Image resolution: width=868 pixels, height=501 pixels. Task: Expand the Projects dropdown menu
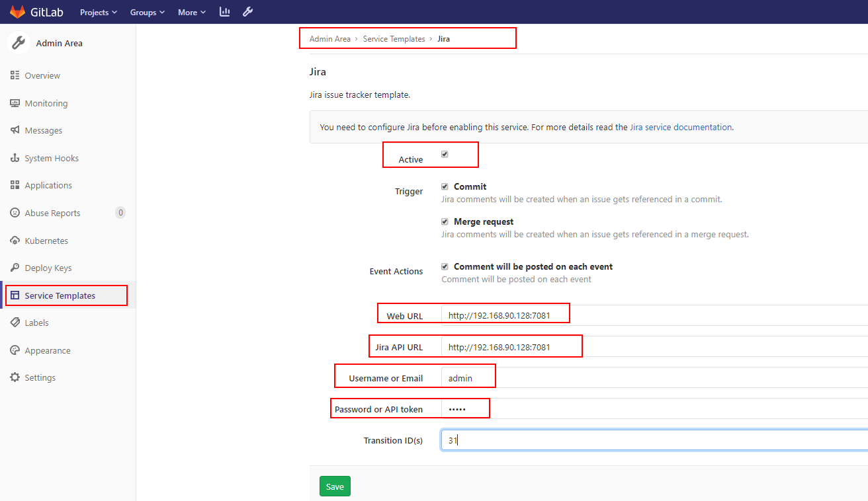[x=99, y=12]
